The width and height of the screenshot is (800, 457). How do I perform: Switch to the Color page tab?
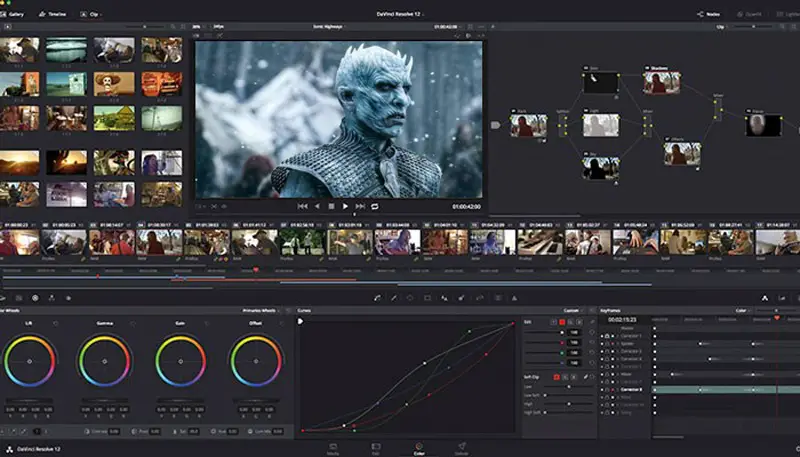point(419,449)
